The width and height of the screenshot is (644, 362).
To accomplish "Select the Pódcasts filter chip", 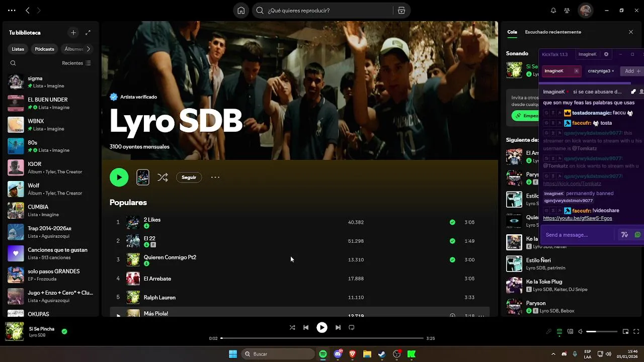I will click(x=44, y=49).
